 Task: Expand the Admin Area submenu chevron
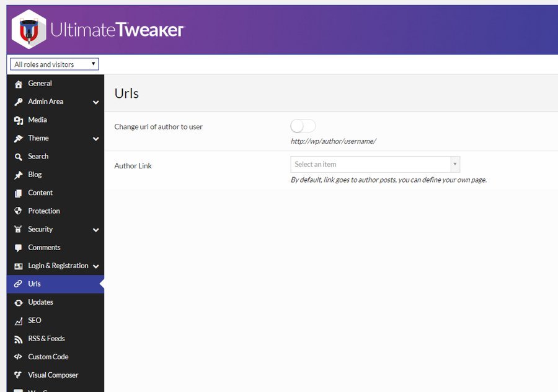[95, 102]
